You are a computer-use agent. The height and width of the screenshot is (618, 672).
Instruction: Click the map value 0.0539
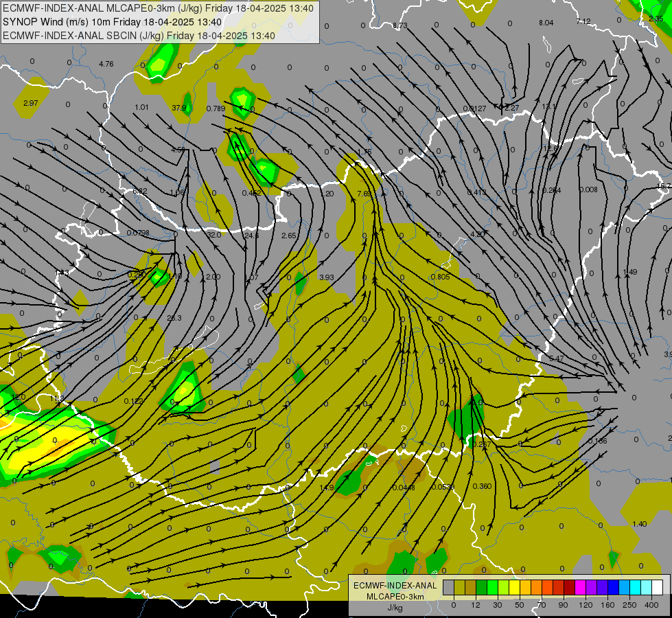pyautogui.click(x=443, y=487)
